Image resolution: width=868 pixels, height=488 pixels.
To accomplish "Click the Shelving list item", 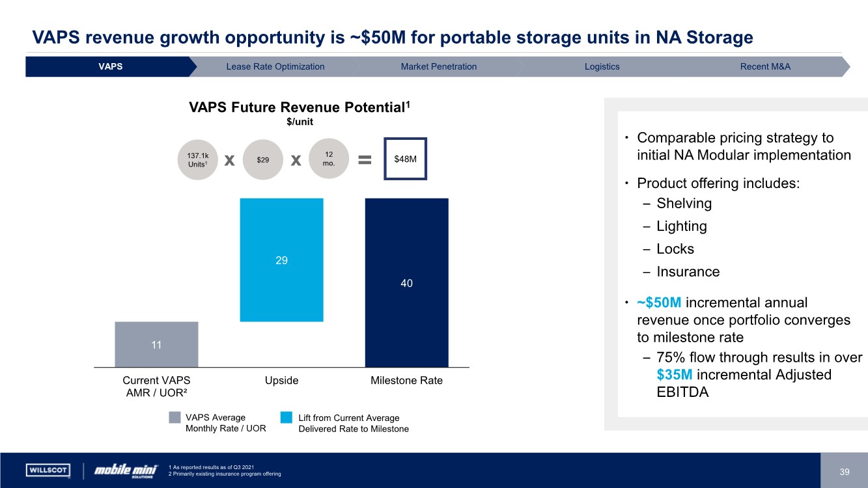I will pos(684,204).
